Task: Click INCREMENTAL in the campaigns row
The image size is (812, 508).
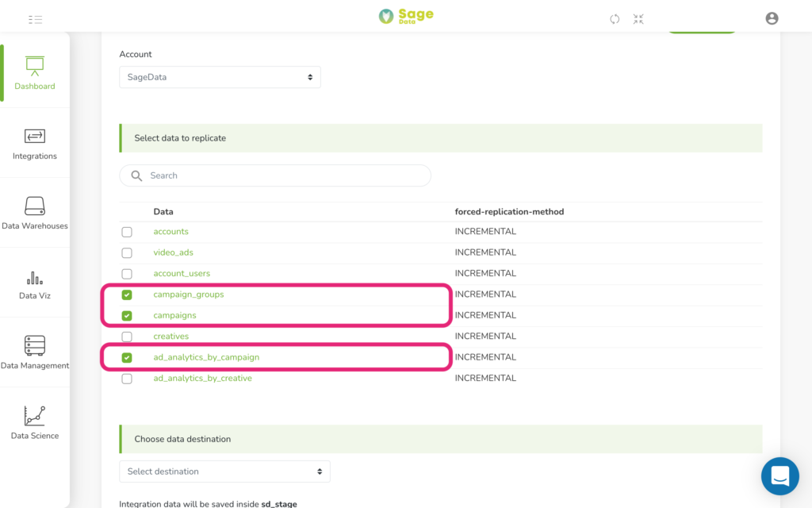Action: (485, 315)
